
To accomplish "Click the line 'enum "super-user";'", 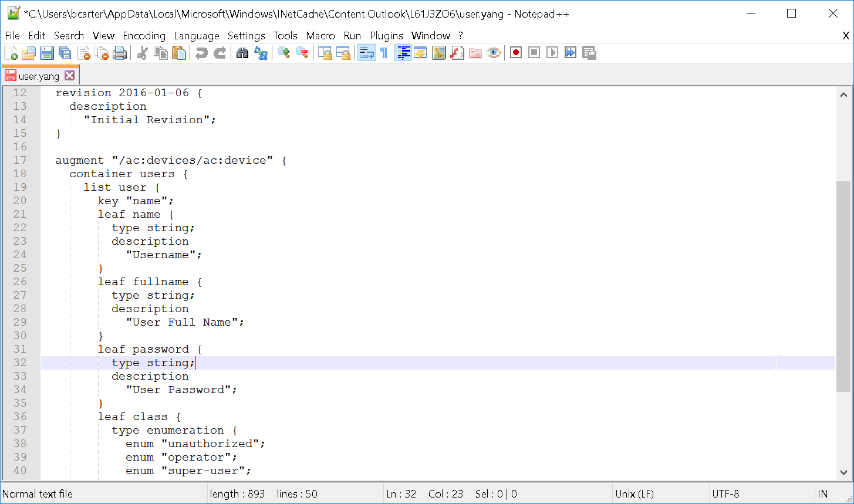I will click(x=188, y=471).
